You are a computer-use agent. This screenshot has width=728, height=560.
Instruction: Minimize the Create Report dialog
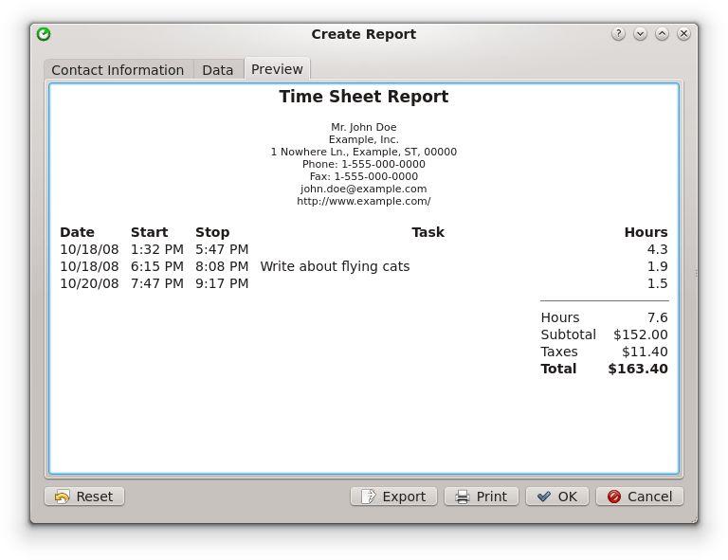(x=640, y=33)
